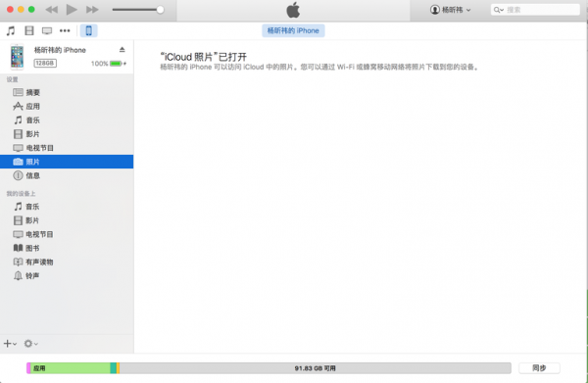The width and height of the screenshot is (588, 383).
Task: Open the search options magnifier dropdown
Action: (x=499, y=10)
